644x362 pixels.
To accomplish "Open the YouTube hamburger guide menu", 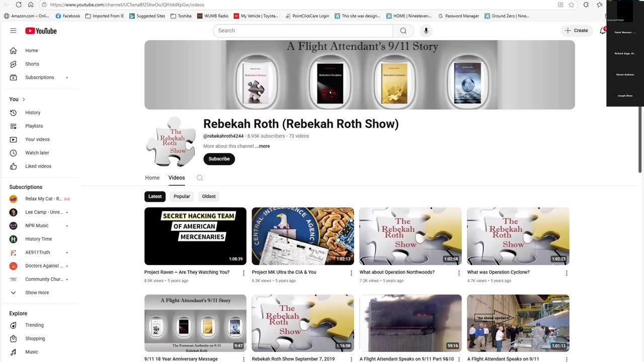I will [x=13, y=31].
